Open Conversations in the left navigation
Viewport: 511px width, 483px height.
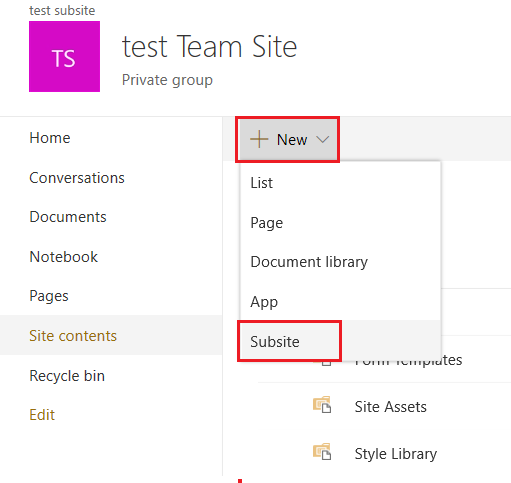[77, 178]
